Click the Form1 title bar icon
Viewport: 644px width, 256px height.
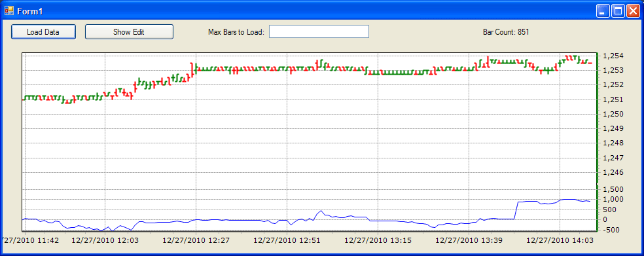(x=9, y=10)
